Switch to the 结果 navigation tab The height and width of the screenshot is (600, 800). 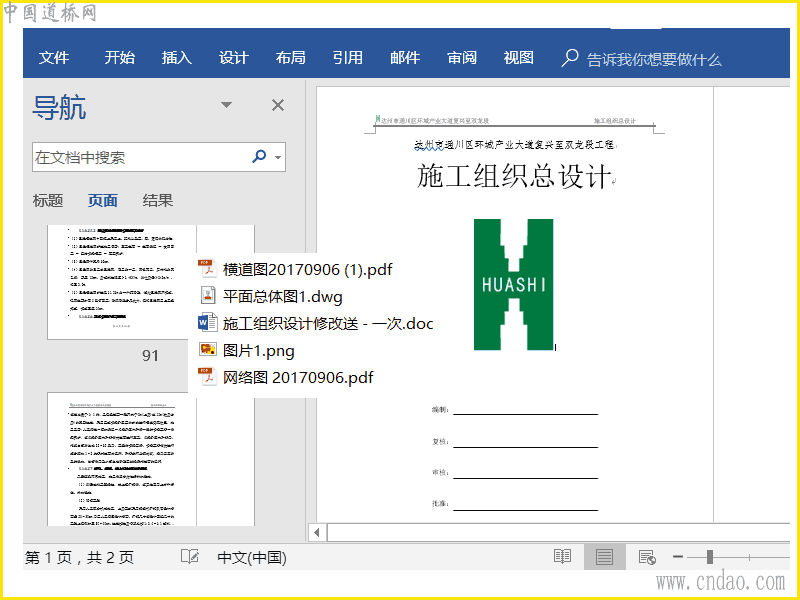pos(158,200)
